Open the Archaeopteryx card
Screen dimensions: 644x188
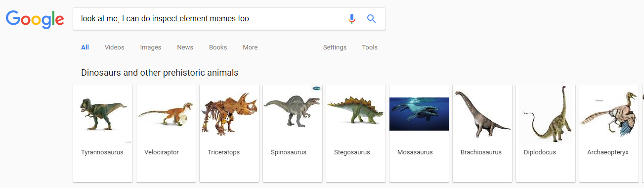[x=609, y=133]
